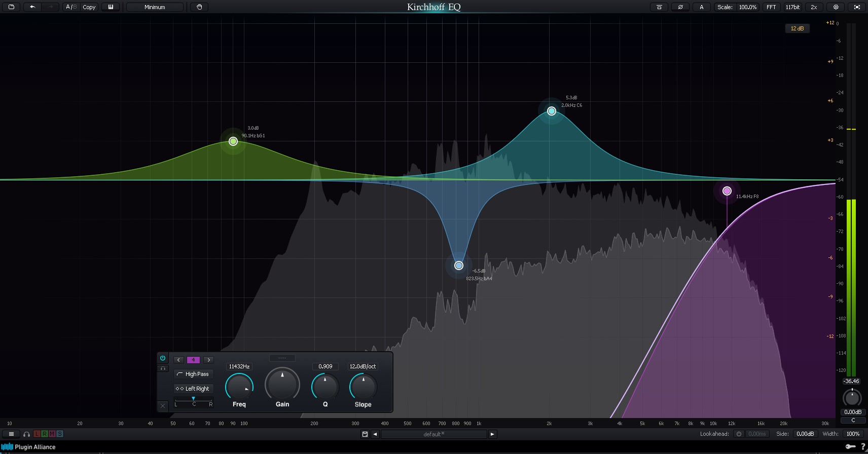Click the Plugin Alliance logo

29,447
